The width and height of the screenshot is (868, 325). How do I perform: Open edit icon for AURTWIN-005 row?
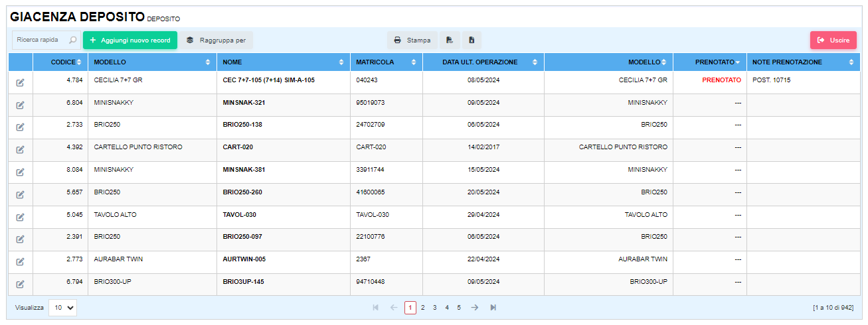coord(20,262)
